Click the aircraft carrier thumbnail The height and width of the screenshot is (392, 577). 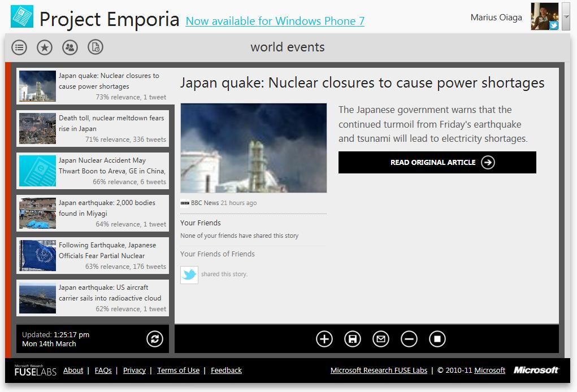click(x=37, y=298)
